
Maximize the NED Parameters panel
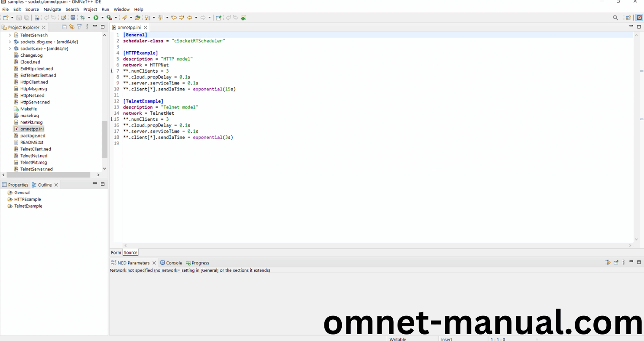pos(639,262)
